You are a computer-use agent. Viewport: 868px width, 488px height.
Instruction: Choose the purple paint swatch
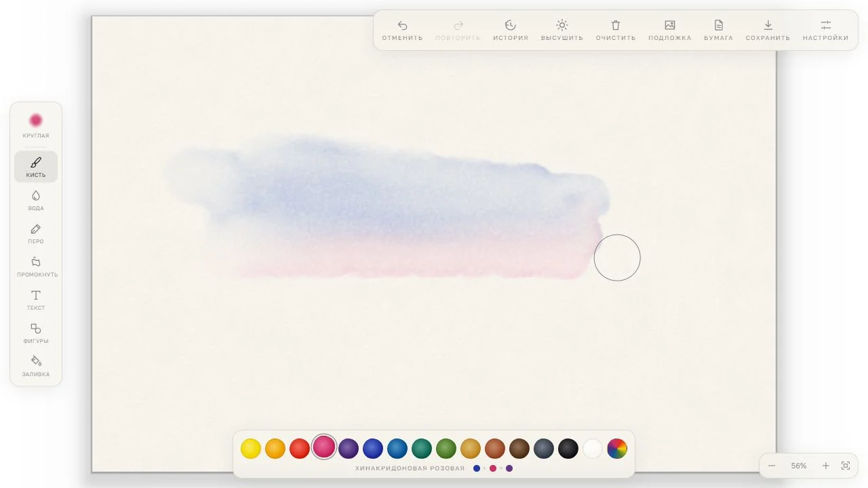349,449
